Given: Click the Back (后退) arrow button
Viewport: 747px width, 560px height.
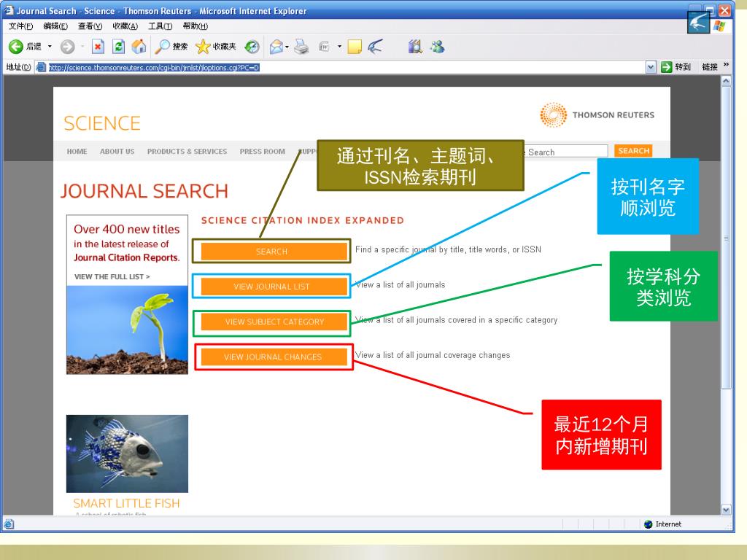Looking at the screenshot, I should click(25, 46).
